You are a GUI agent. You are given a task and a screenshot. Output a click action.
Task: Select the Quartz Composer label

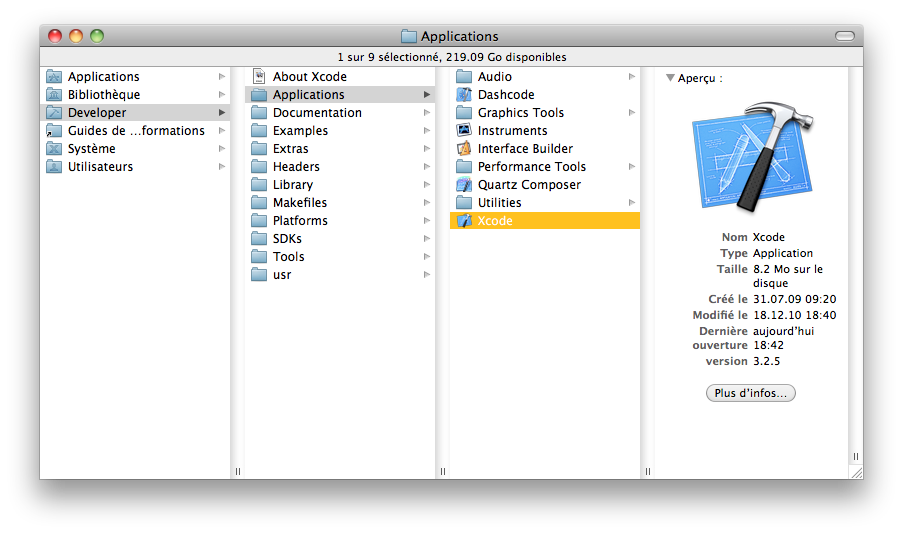(x=529, y=185)
